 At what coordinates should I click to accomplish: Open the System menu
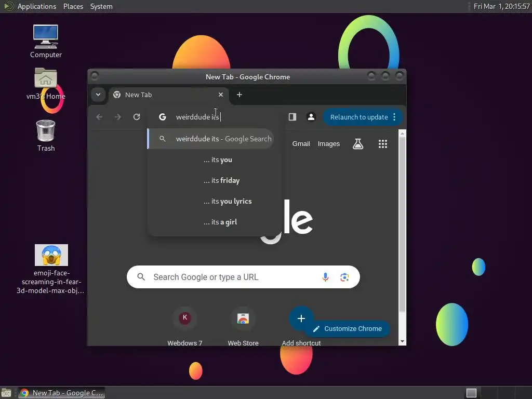tap(101, 6)
